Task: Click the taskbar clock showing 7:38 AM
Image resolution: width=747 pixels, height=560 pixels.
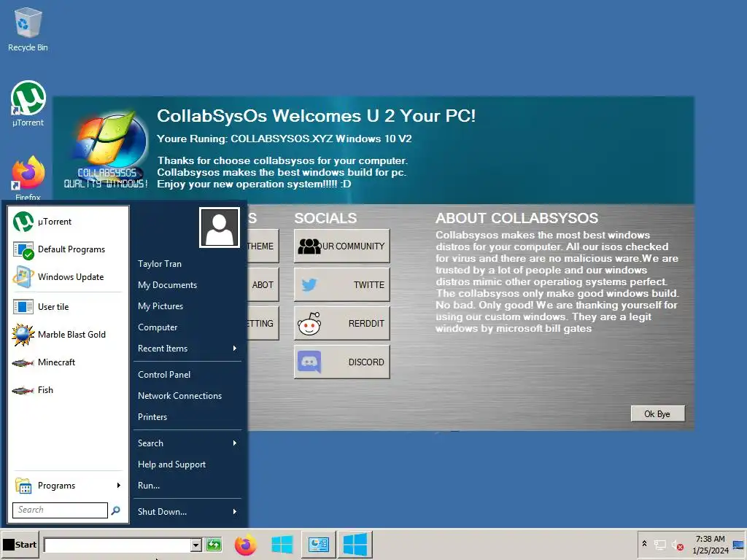Action: 711,545
